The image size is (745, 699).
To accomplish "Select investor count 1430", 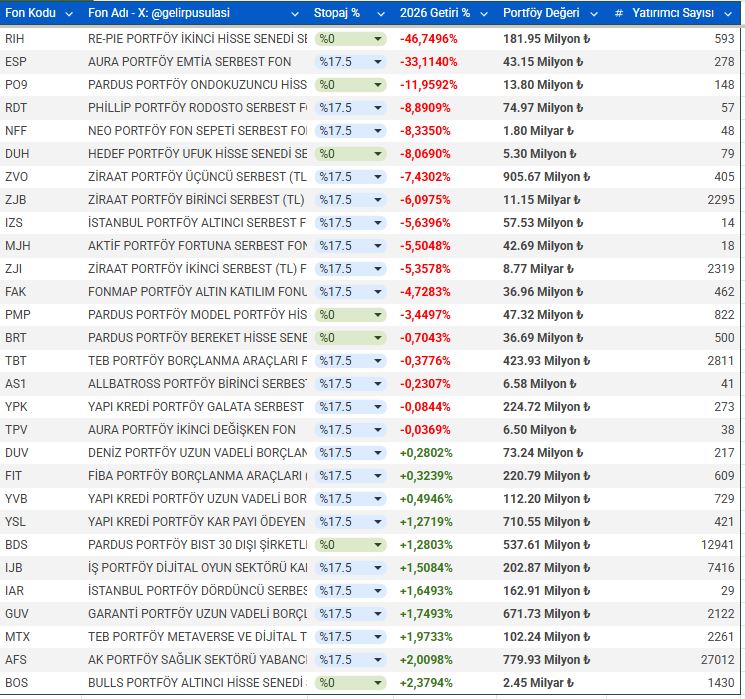I will [721, 683].
